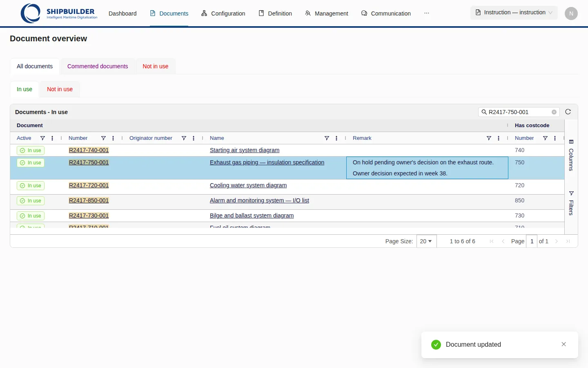Open Bilge and ballast system diagram link
Image resolution: width=588 pixels, height=368 pixels.
252,215
